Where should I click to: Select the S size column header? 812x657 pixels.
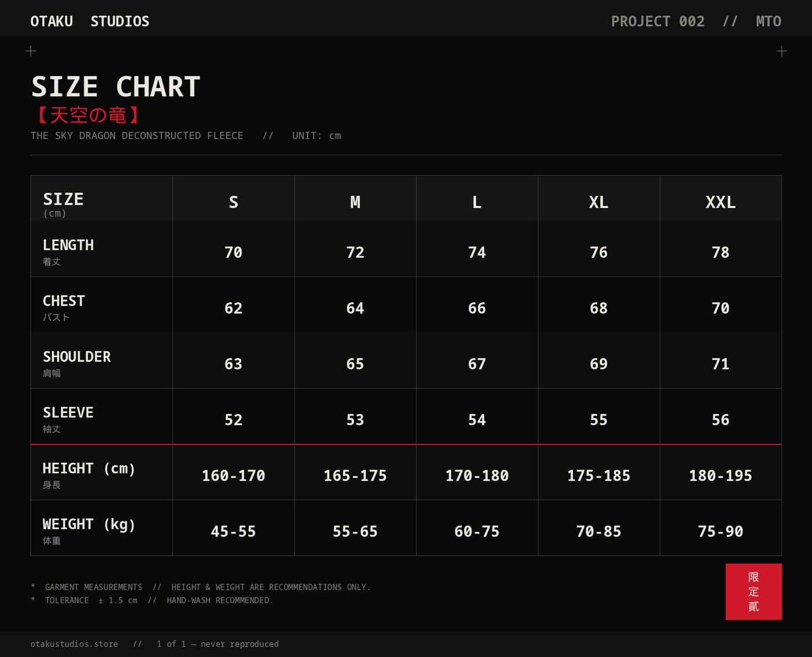point(234,202)
